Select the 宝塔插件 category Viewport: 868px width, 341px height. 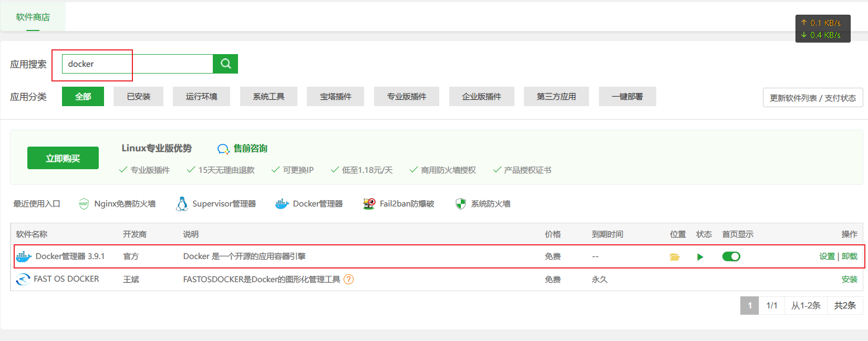pyautogui.click(x=335, y=97)
